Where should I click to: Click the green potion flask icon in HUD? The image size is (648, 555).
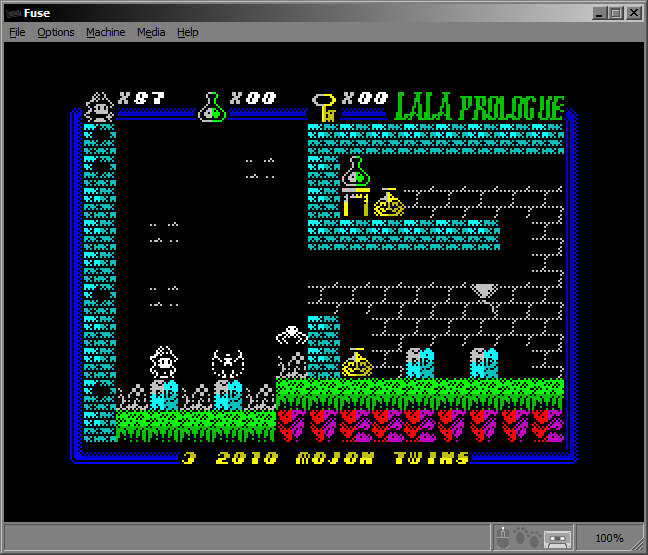(212, 107)
